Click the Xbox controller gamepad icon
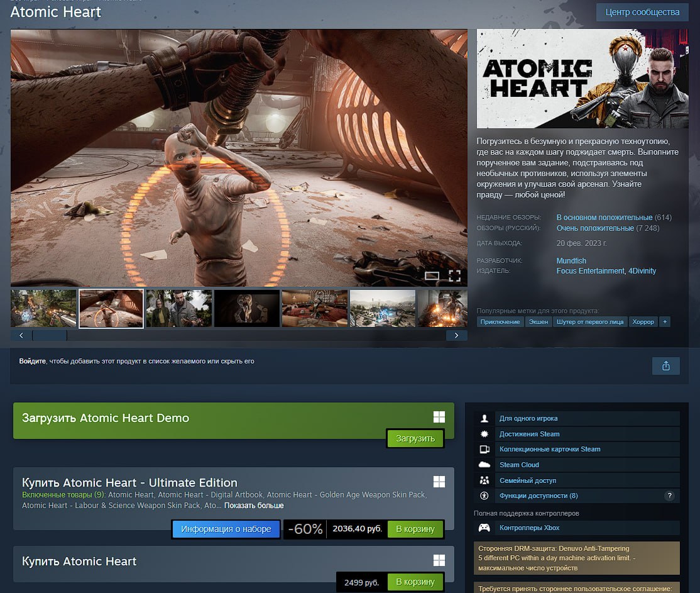 [484, 528]
